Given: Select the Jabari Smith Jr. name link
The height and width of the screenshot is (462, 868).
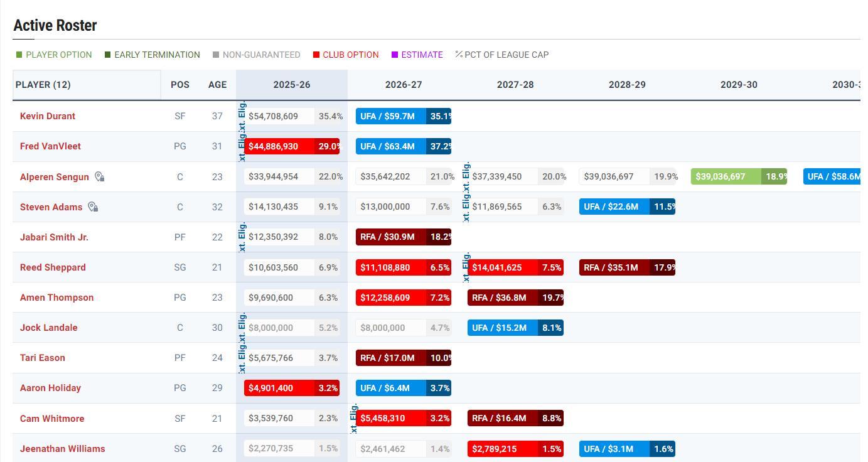Looking at the screenshot, I should click(x=54, y=237).
